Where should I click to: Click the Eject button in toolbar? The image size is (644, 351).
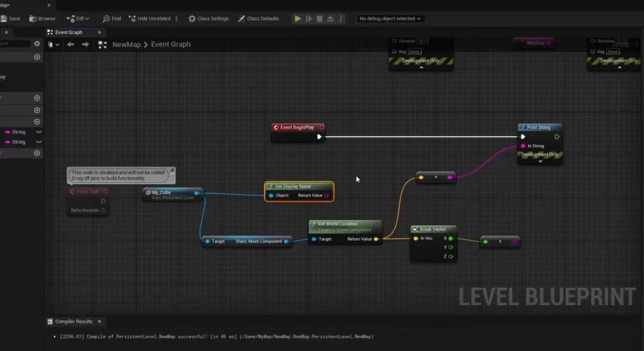coord(330,19)
